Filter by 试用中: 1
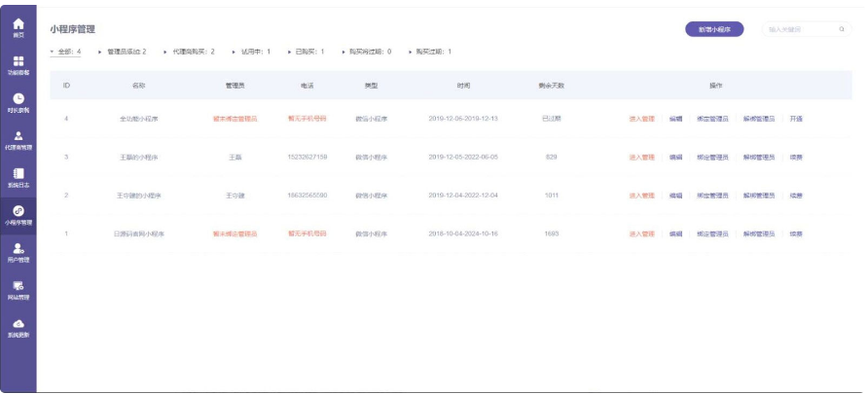The image size is (868, 394). [255, 52]
